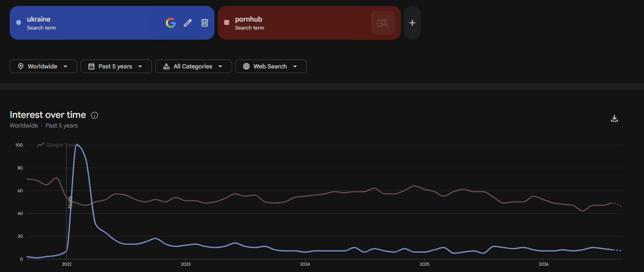The width and height of the screenshot is (644, 272).
Task: Click the 2022 label on x-axis
Action: [x=67, y=264]
